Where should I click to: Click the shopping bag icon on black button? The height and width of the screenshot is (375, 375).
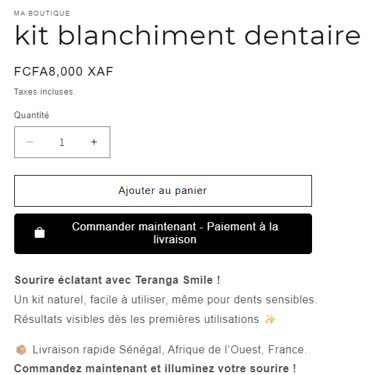pos(40,233)
